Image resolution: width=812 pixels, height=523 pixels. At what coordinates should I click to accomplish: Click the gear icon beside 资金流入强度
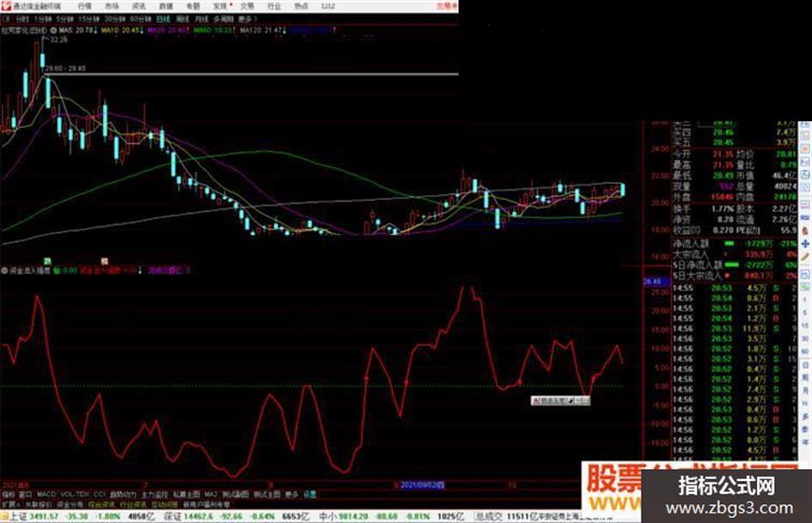point(4,271)
